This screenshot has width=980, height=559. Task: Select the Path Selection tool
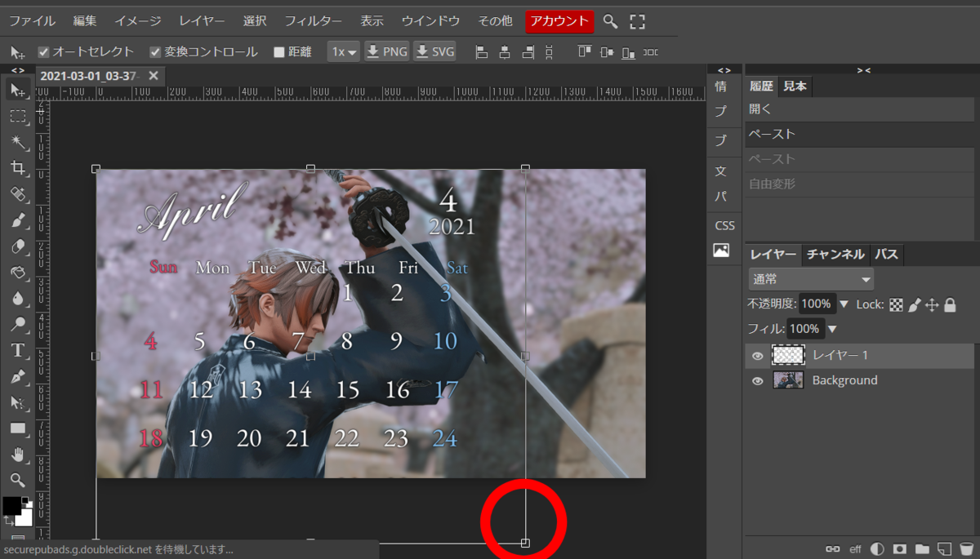click(x=18, y=403)
